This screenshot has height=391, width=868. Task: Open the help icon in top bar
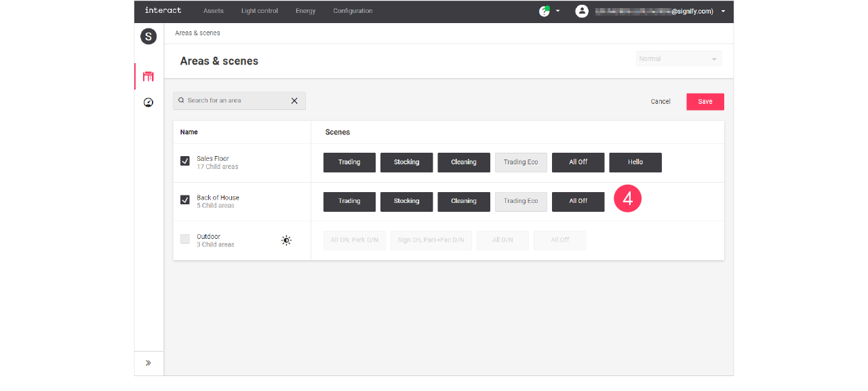coord(544,12)
